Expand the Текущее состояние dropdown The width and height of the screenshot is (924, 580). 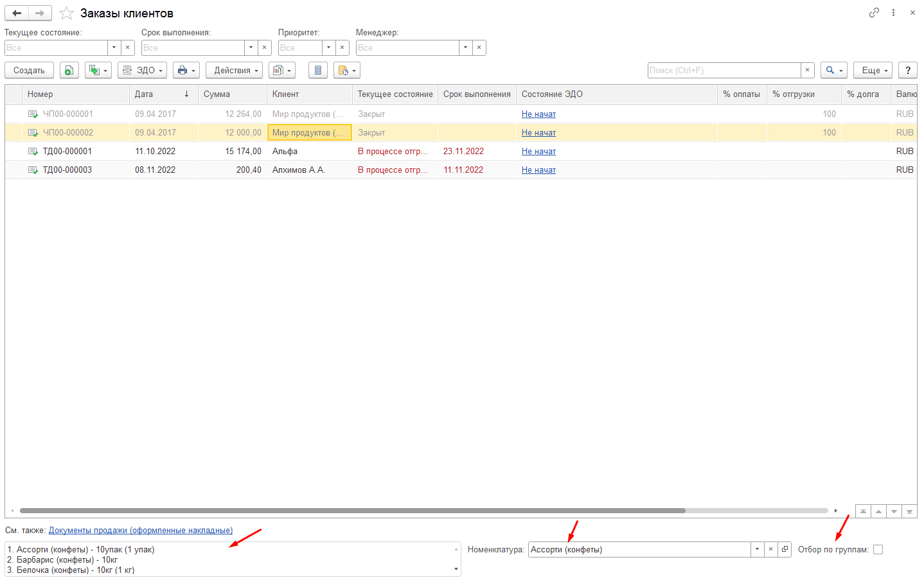[114, 48]
